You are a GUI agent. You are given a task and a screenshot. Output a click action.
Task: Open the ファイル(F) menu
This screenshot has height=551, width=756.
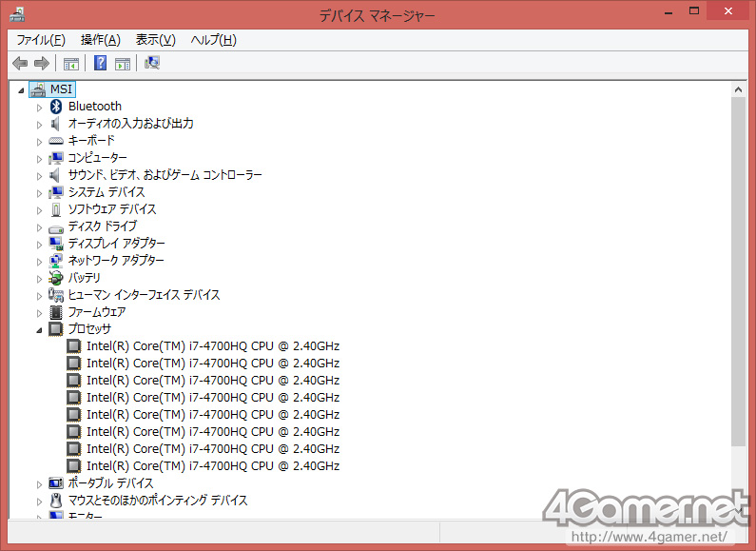[x=41, y=40]
